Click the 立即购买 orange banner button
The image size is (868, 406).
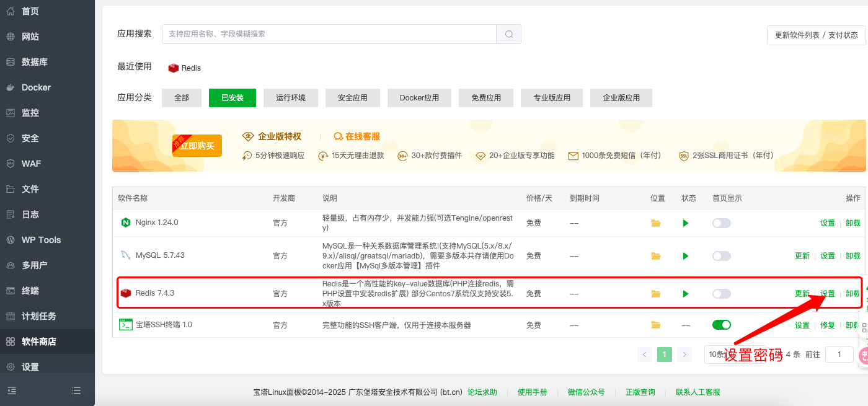coord(197,146)
